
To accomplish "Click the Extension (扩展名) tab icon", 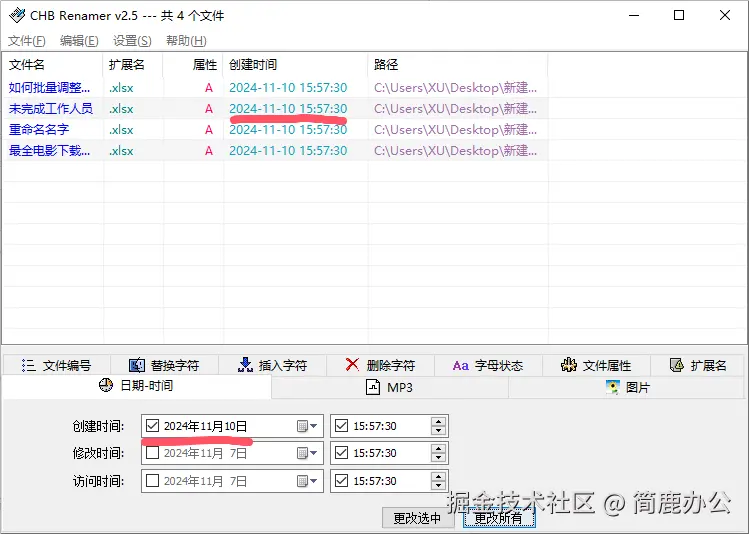I will click(x=677, y=365).
